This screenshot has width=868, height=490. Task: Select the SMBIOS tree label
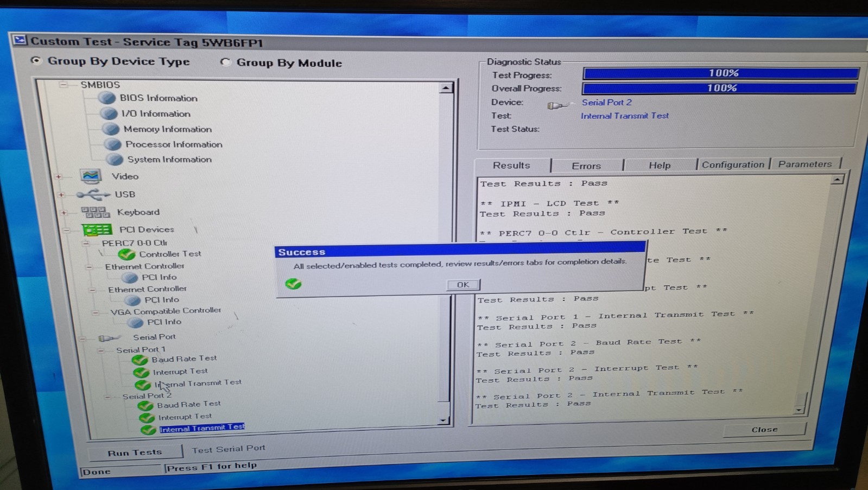(100, 84)
